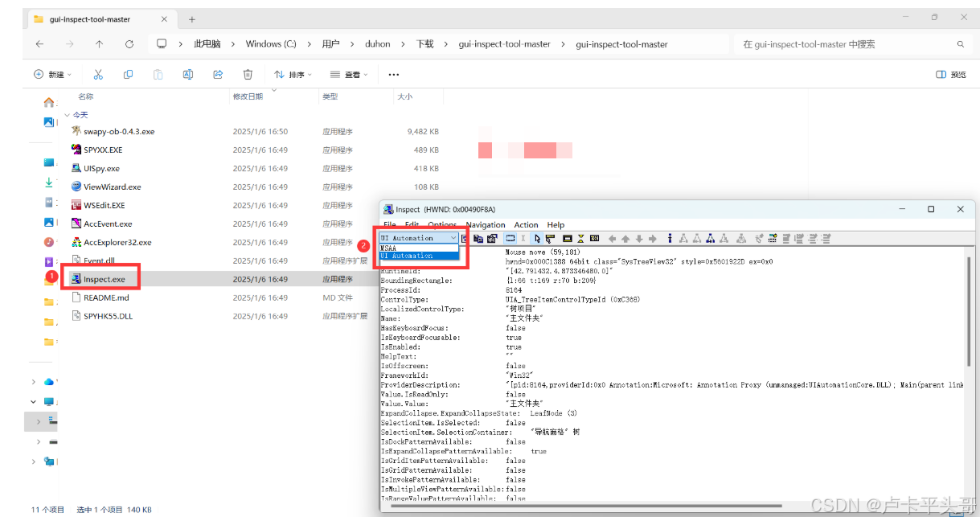This screenshot has width=980, height=521.
Task: Click the scissors cut icon
Action: (98, 74)
